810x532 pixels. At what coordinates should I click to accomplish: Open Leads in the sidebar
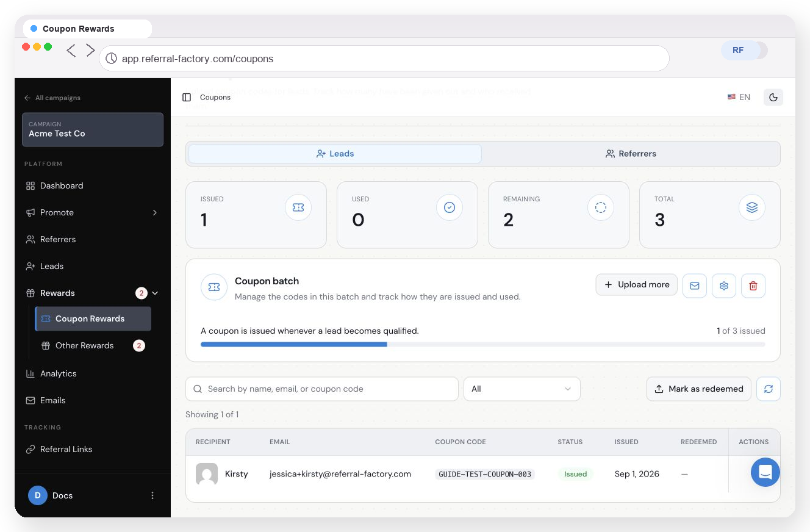point(93,266)
